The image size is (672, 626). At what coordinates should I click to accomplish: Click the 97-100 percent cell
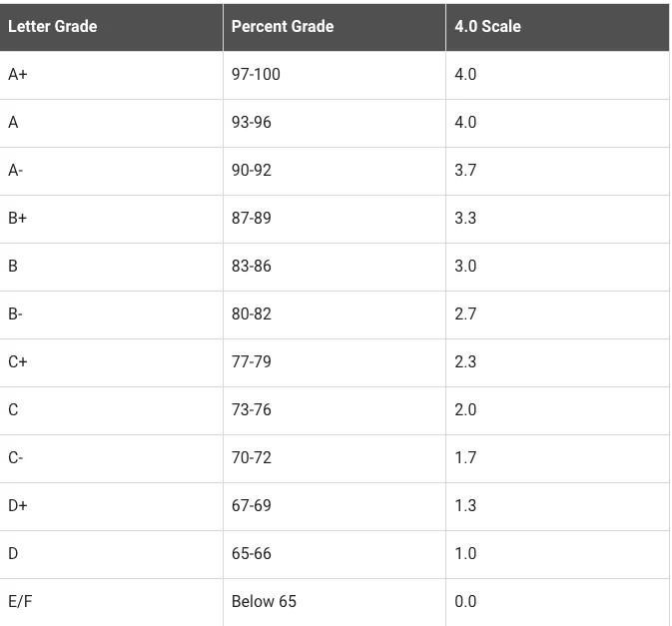[x=256, y=75]
